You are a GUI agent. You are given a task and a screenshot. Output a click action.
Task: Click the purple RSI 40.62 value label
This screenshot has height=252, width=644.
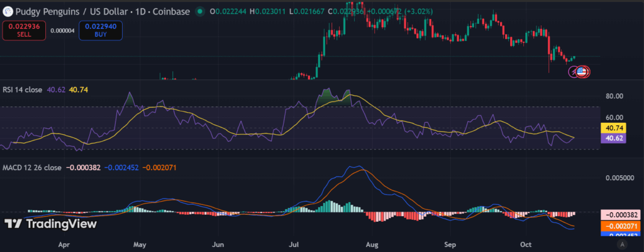coord(615,139)
